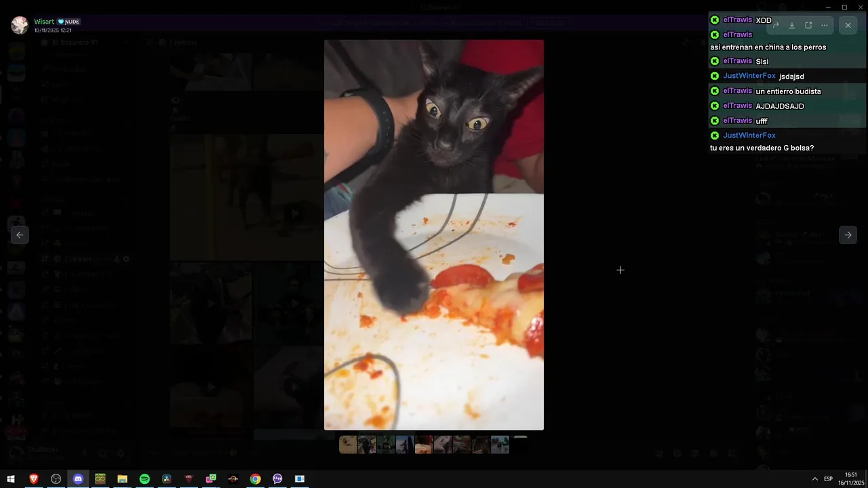Open the Windows Start menu

click(x=11, y=479)
